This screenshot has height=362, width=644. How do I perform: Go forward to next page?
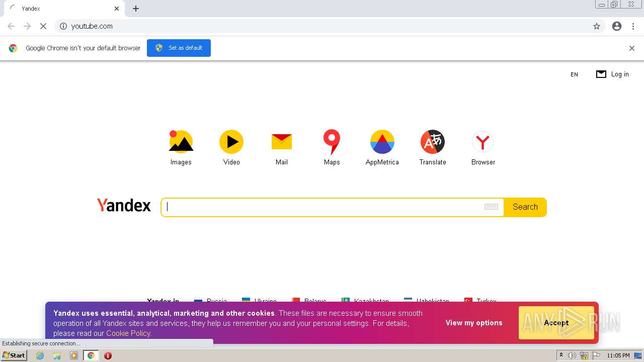coord(27,26)
